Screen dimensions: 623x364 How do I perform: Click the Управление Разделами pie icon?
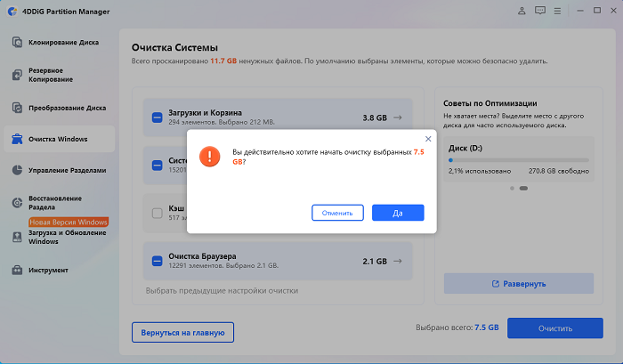17,170
